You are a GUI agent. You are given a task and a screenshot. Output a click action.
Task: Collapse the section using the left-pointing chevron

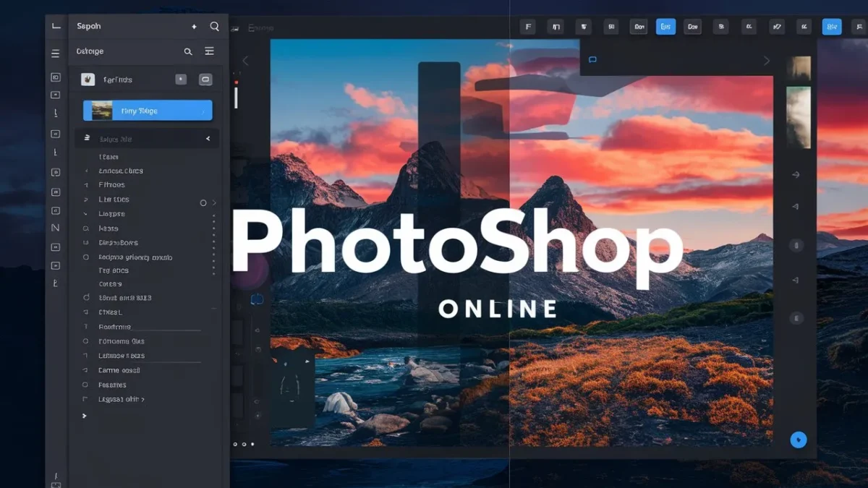[x=208, y=139]
